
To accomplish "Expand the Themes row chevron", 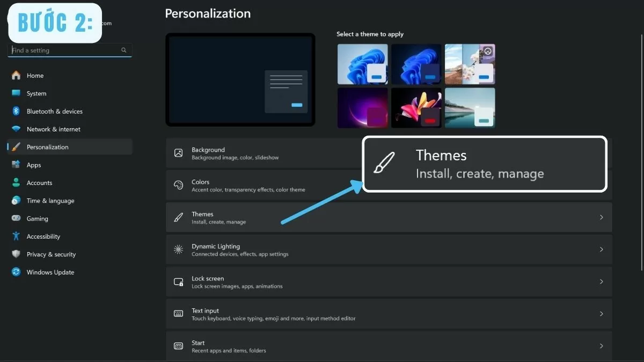I will click(601, 217).
